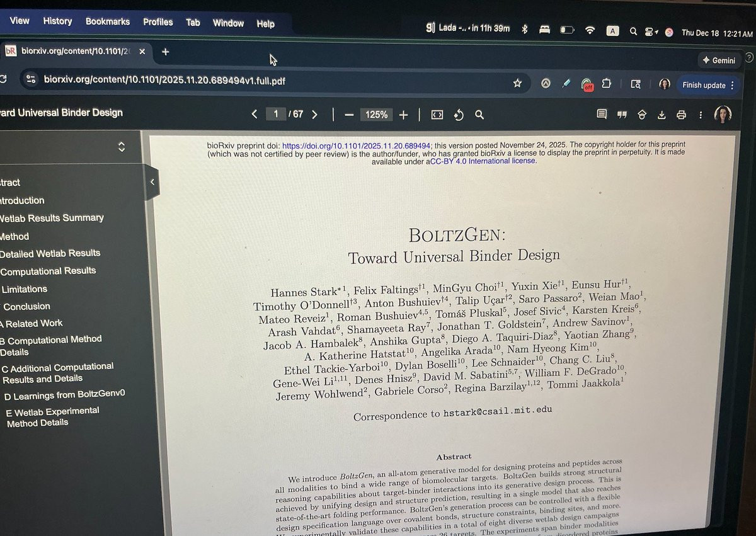
Task: Select the biorxiv.org browser tab
Action: (74, 51)
